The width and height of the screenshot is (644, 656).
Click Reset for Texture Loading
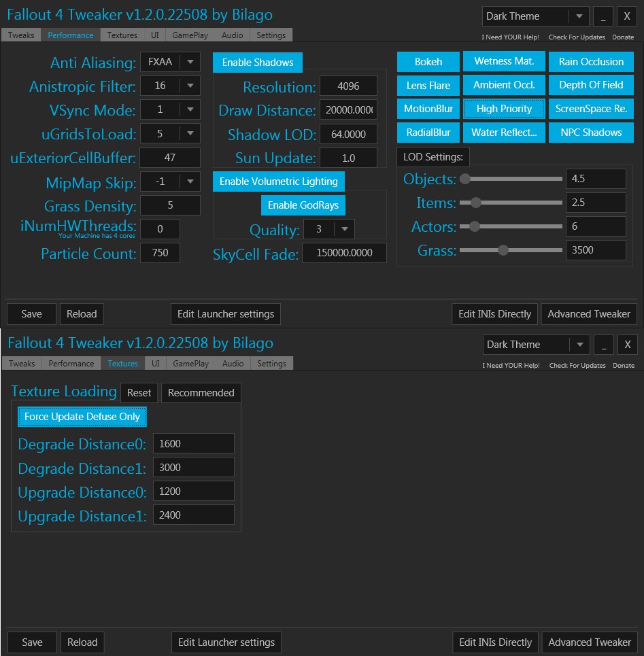tap(139, 393)
